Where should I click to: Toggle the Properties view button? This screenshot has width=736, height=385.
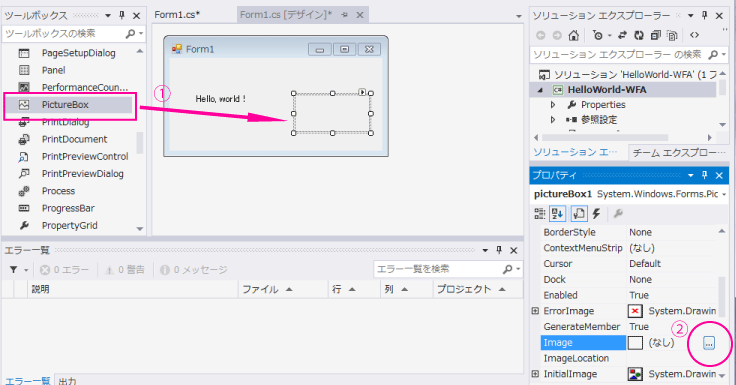coord(579,214)
